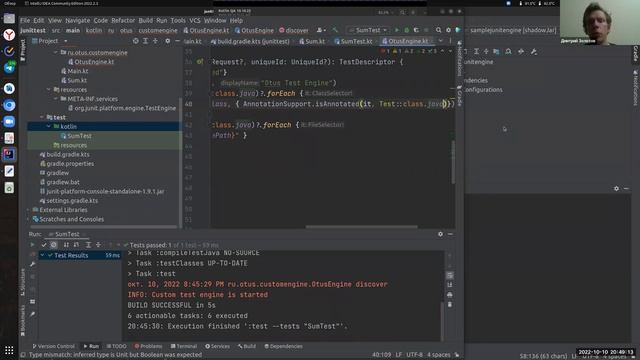Open the Navigate menu

tap(78, 20)
